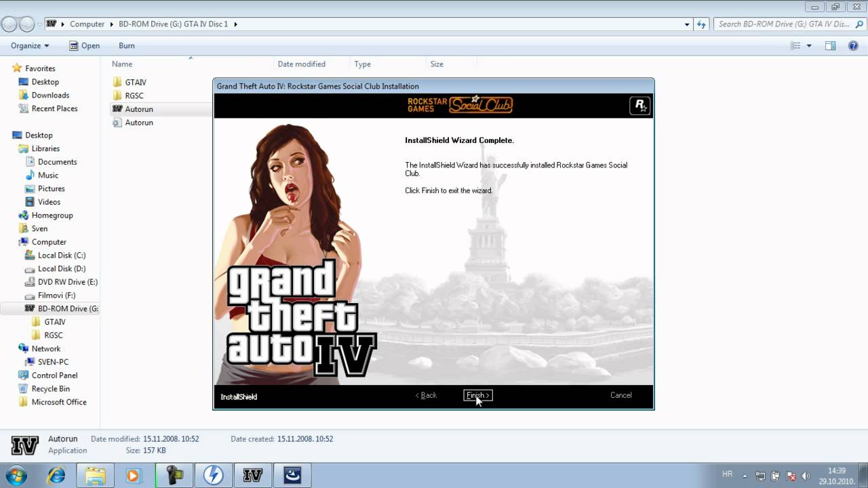This screenshot has width=868, height=488.
Task: Click Finish to exit the installer wizard
Action: click(478, 395)
